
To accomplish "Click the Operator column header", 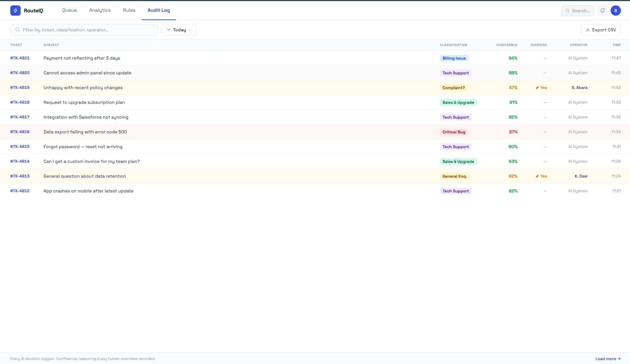I will 579,45.
